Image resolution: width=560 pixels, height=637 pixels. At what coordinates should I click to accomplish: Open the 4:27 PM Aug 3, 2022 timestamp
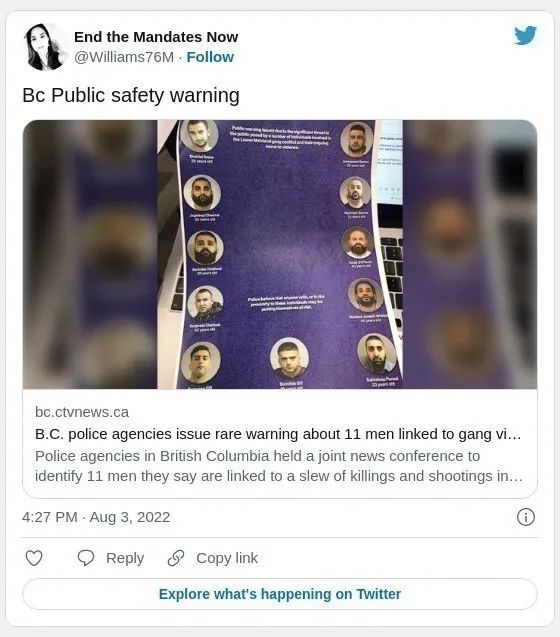pyautogui.click(x=96, y=517)
